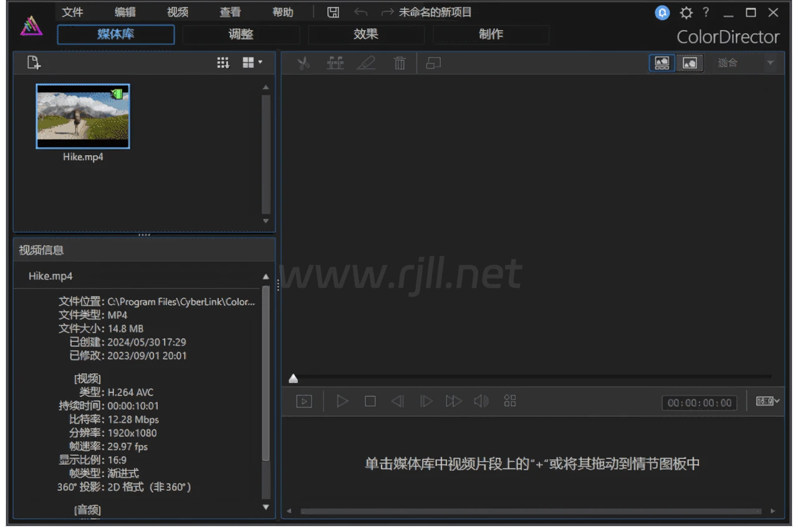This screenshot has width=798, height=532.
Task: Step to the previous frame
Action: 397,402
